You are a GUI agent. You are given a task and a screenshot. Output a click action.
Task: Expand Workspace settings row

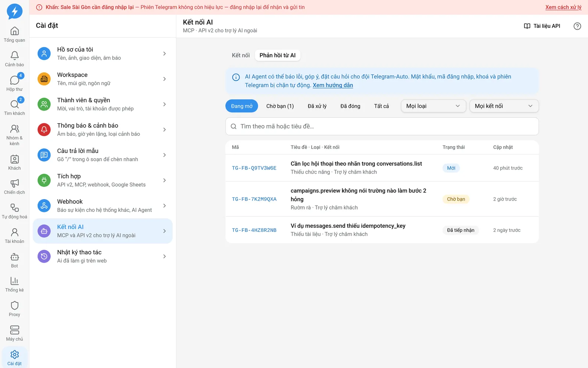[103, 79]
